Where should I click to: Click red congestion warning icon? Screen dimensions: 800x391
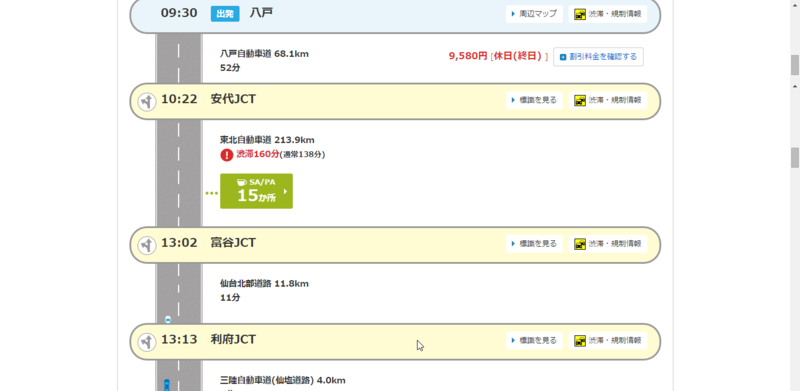[227, 155]
